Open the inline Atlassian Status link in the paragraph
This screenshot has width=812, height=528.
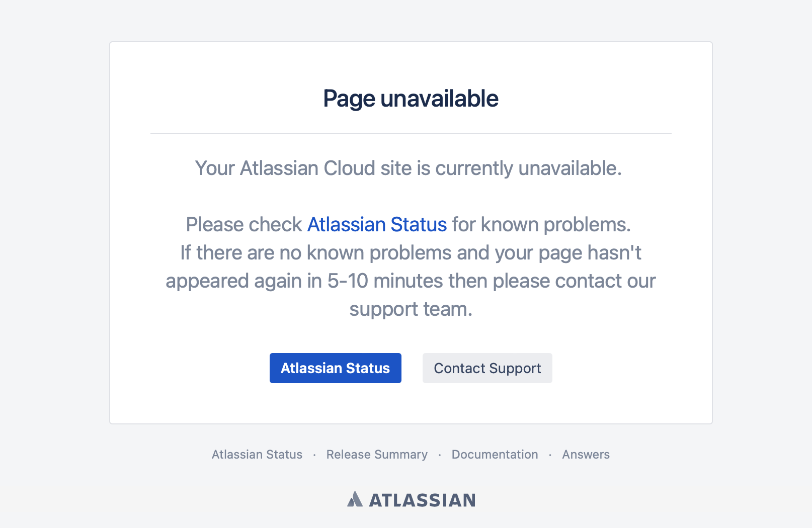(376, 224)
